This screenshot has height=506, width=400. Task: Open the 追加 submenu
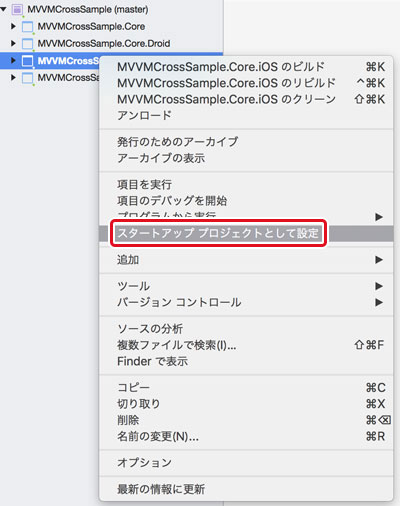coord(246,259)
